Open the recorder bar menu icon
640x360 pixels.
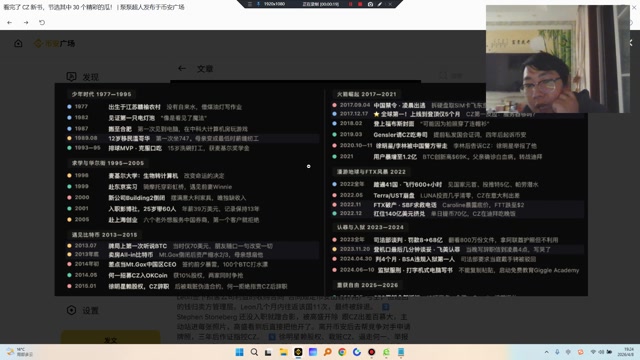tap(250, 4)
